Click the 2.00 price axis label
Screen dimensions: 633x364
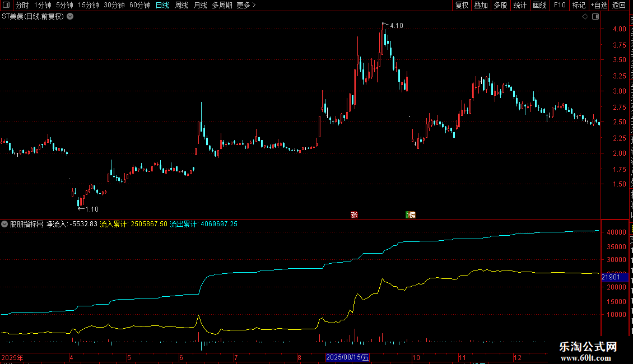click(x=619, y=153)
